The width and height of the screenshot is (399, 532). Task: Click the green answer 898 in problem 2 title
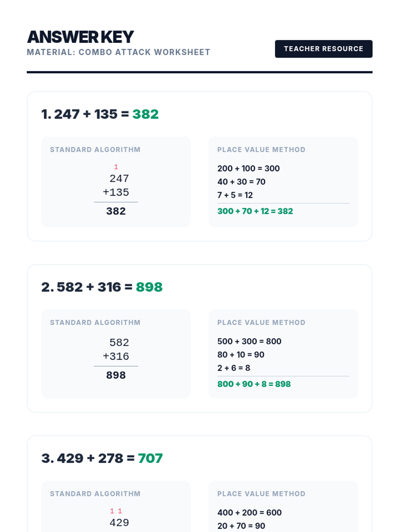tap(149, 287)
